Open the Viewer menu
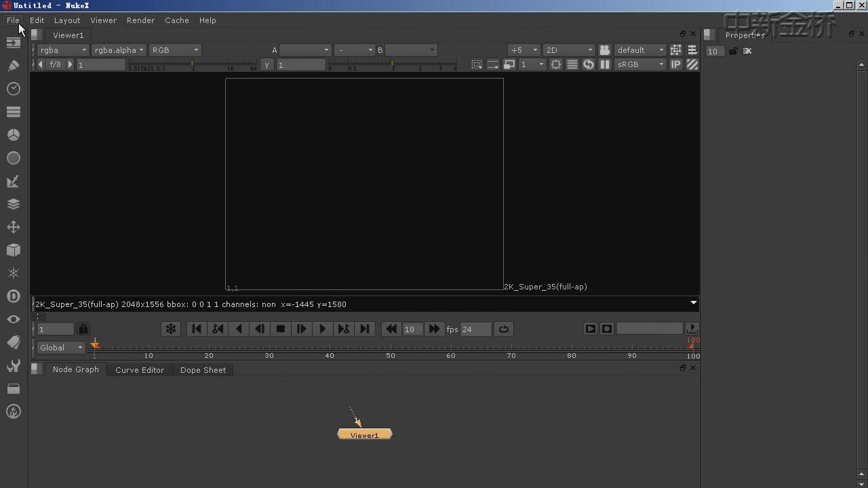 (104, 20)
